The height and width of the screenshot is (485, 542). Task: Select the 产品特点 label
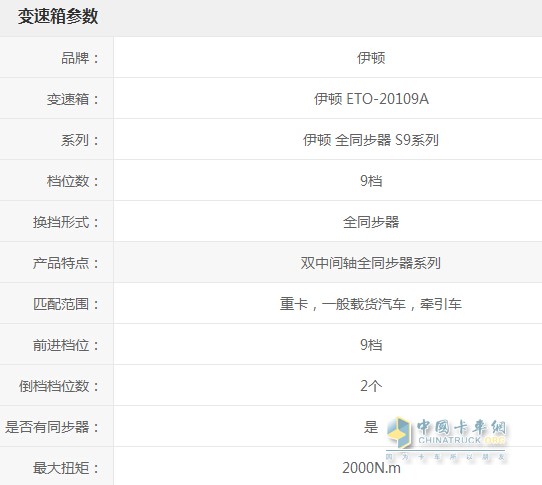[66, 263]
